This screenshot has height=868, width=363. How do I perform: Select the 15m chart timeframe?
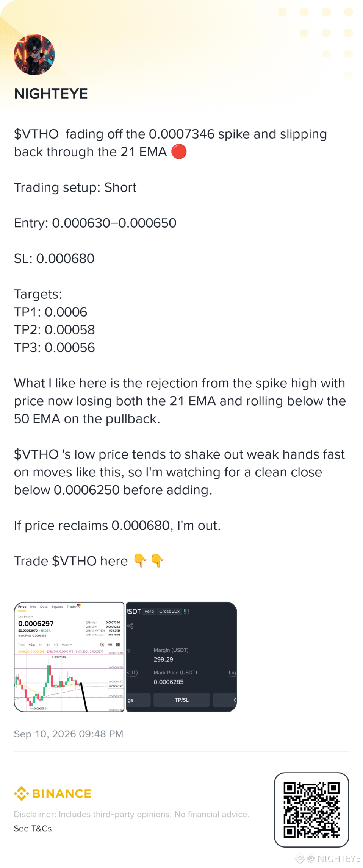click(32, 645)
